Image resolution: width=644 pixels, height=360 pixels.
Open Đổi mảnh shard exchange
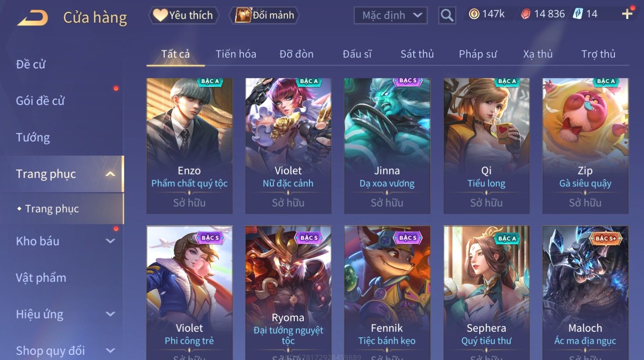pos(264,15)
